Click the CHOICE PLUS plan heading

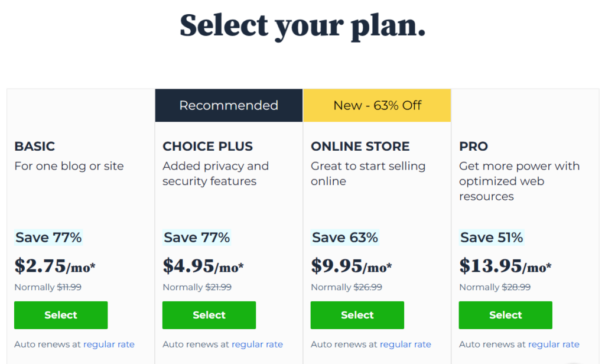coord(207,147)
